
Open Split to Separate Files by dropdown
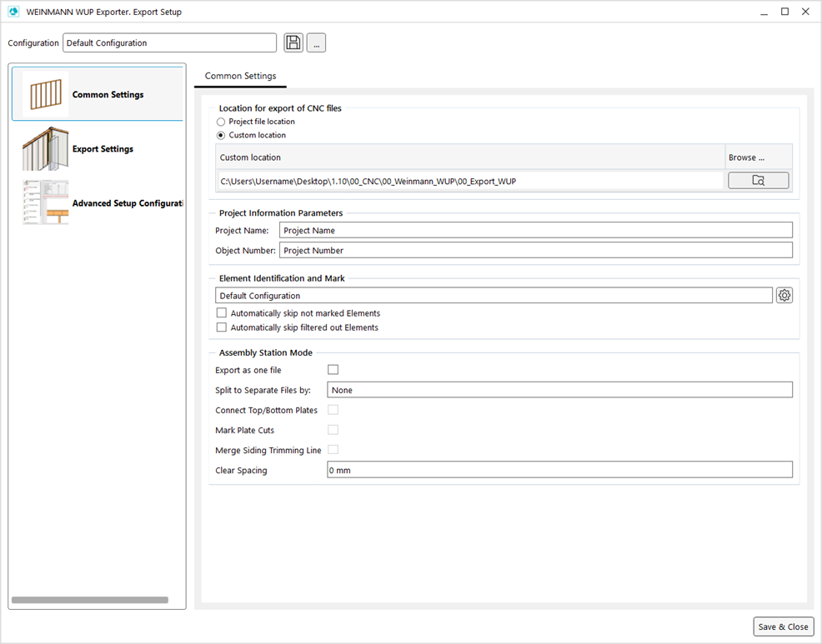559,390
